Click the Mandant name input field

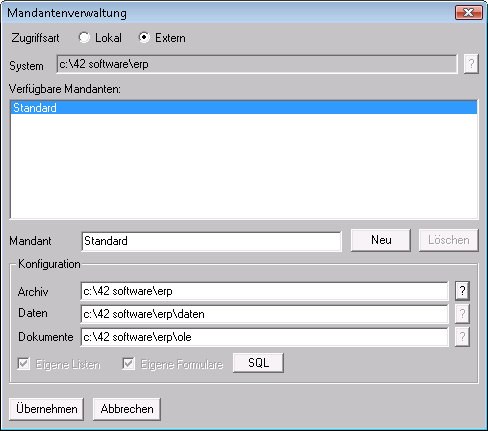[x=211, y=241]
